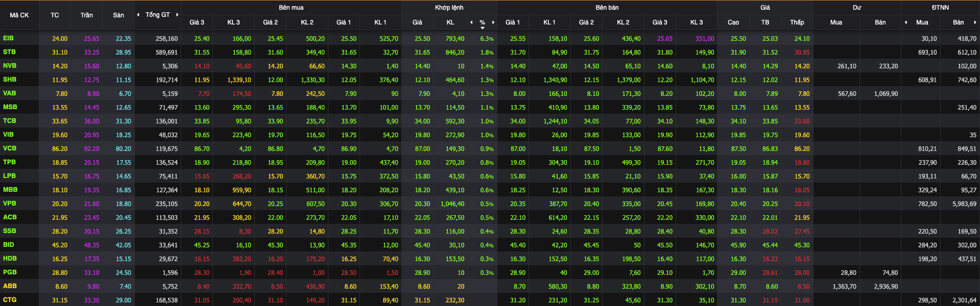Choose the SSB stock symbol

10,231
